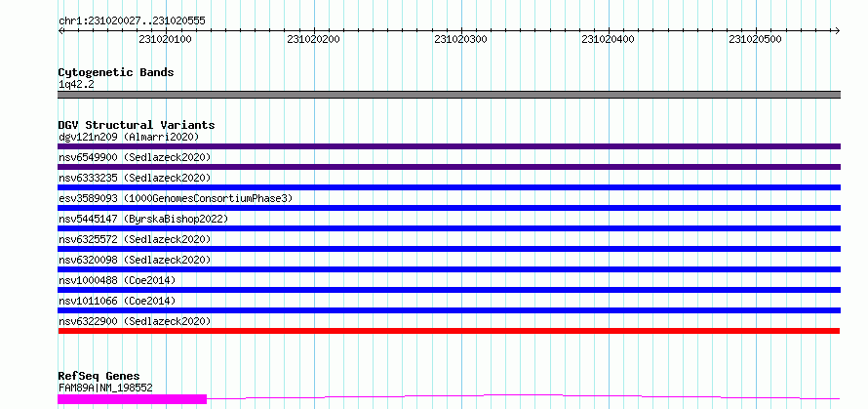Image resolution: width=868 pixels, height=409 pixels.
Task: Select the DGV Structural Variants track title
Action: 137,125
